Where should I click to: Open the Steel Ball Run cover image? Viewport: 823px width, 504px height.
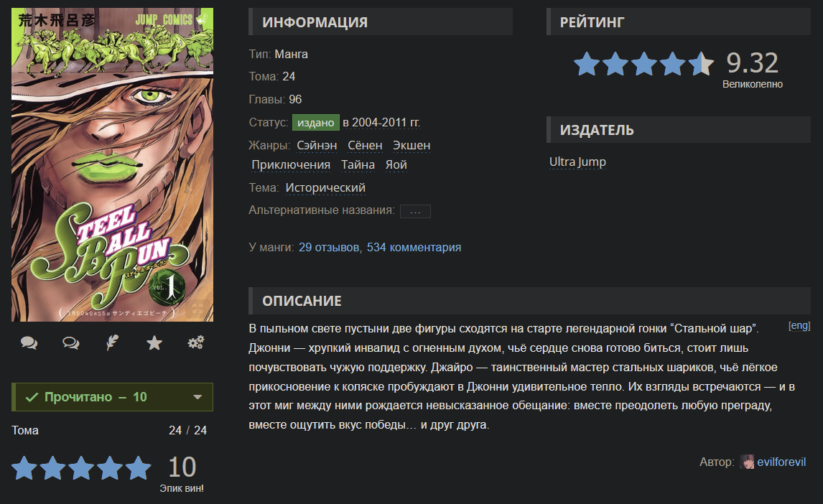tap(112, 164)
